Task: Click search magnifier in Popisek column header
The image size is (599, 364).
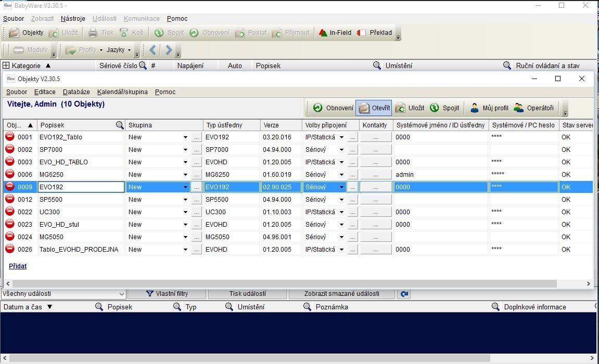Action: point(120,125)
